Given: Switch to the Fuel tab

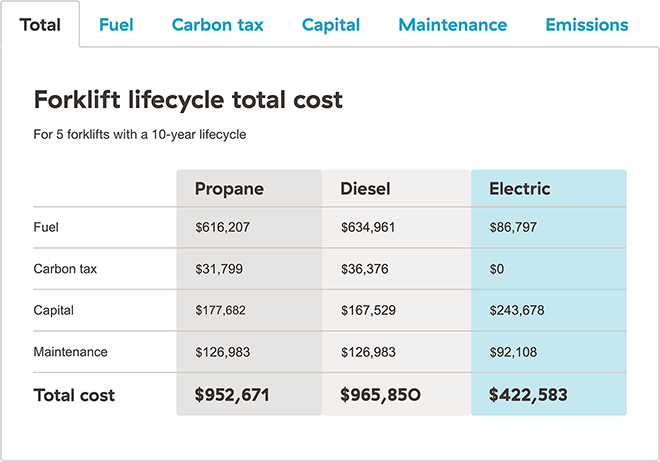Looking at the screenshot, I should (x=116, y=25).
